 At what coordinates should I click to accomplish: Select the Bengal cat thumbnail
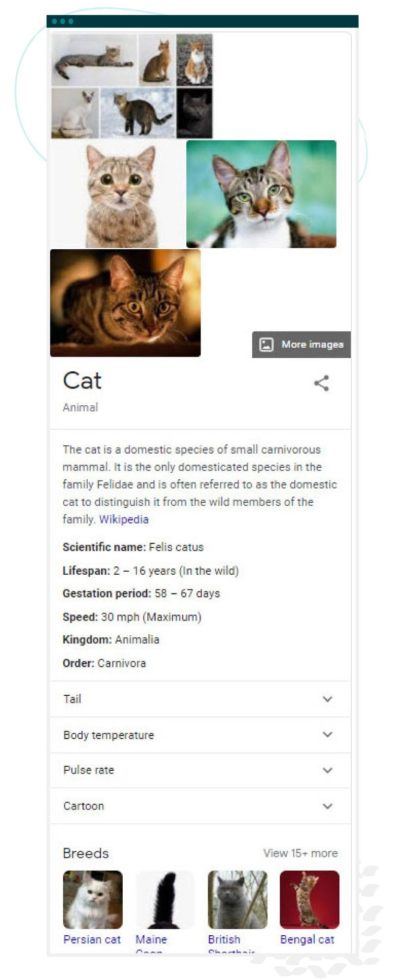pyautogui.click(x=309, y=900)
